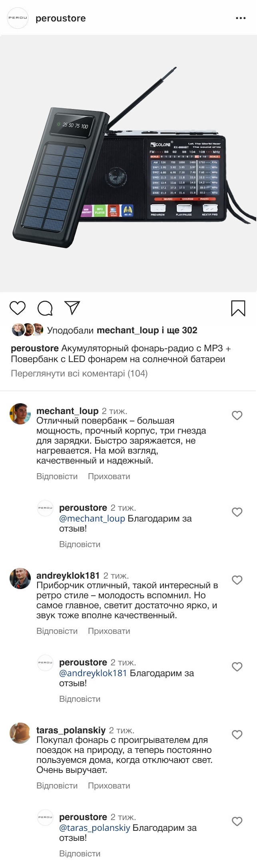The height and width of the screenshot is (868, 257).
Task: Like taras_polanskiy's comment
Action: coord(237,735)
